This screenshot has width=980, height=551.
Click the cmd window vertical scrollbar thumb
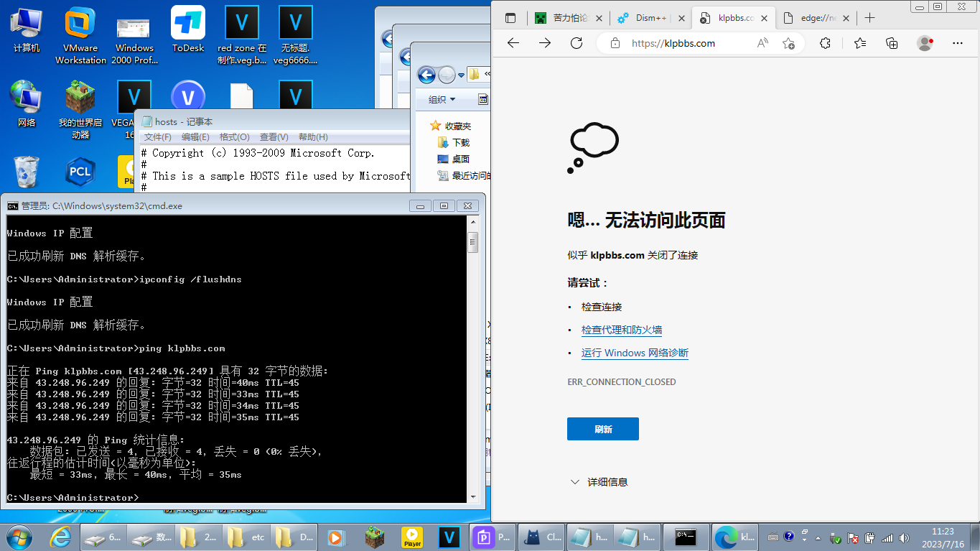tap(472, 242)
